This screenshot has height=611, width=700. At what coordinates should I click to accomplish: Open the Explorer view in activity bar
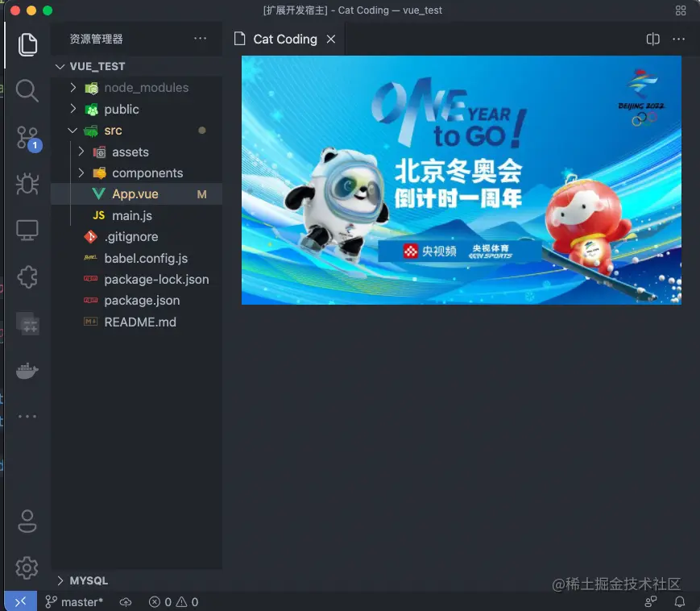click(x=27, y=44)
